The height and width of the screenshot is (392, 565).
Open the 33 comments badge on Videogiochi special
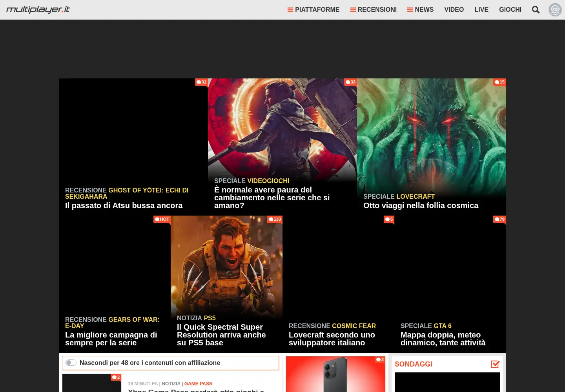(x=351, y=82)
